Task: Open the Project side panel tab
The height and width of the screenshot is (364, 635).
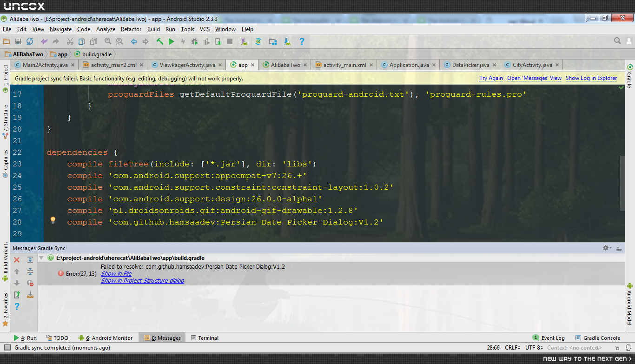Action: click(6, 79)
